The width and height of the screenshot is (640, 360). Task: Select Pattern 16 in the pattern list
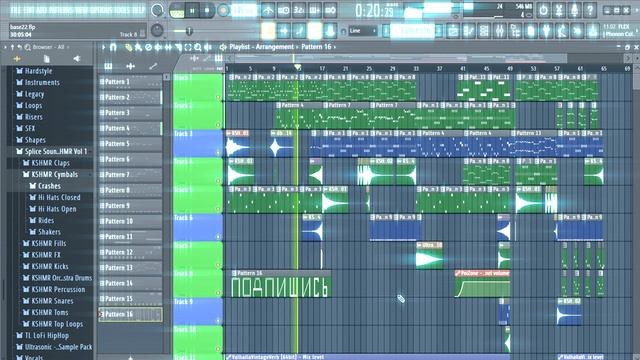[130, 314]
